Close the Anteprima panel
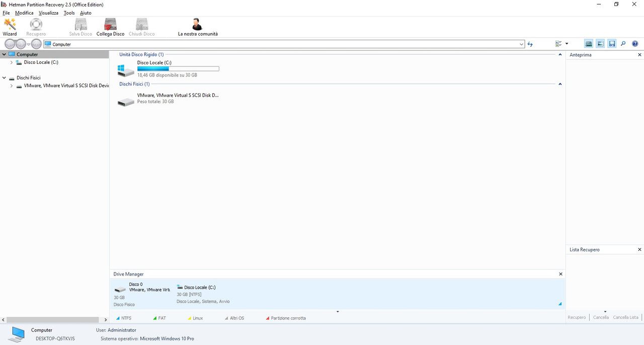 pos(640,55)
